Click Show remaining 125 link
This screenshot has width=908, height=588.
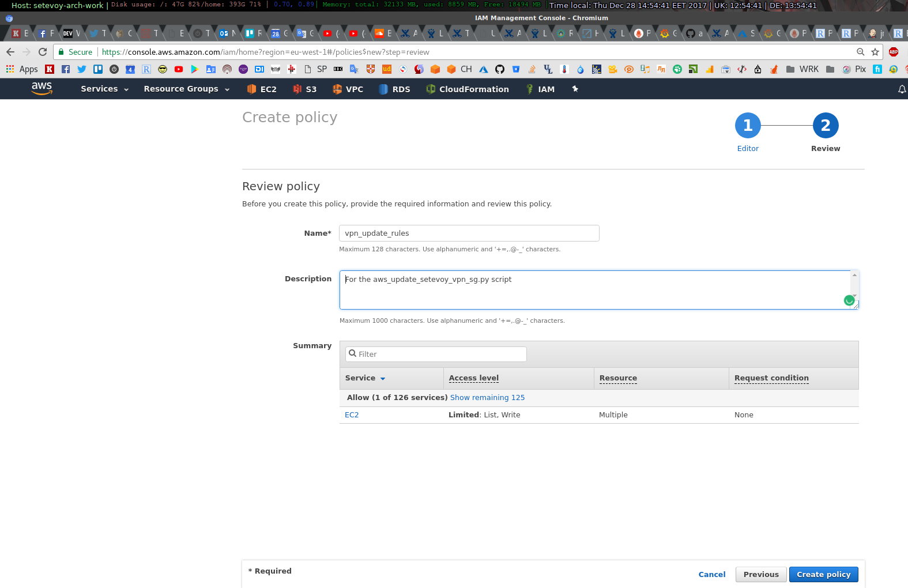[x=487, y=398]
